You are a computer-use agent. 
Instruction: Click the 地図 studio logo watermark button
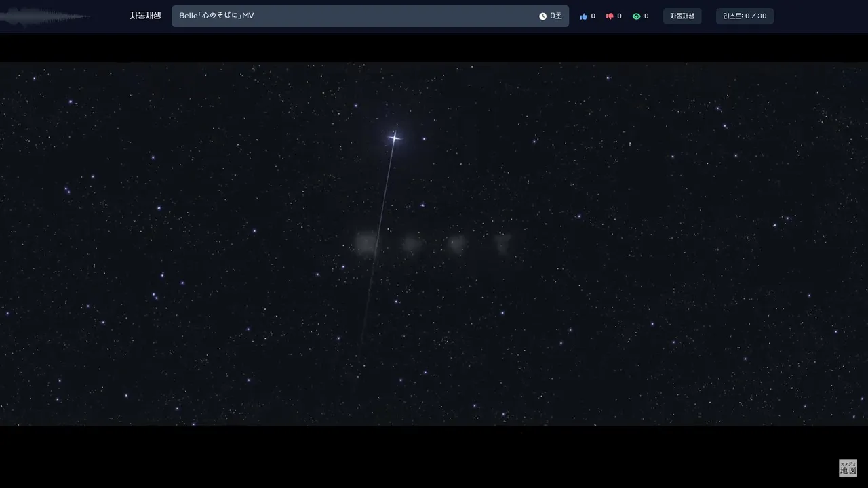(x=848, y=468)
